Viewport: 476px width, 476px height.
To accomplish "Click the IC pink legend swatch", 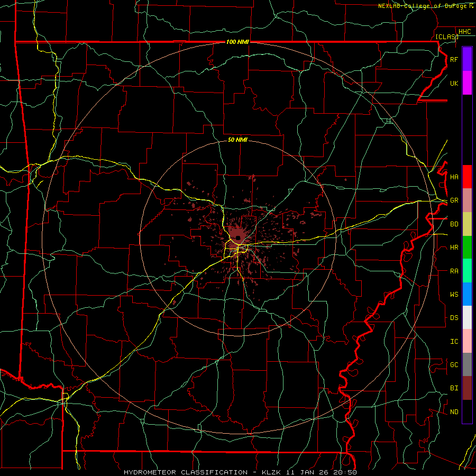I will (467, 341).
